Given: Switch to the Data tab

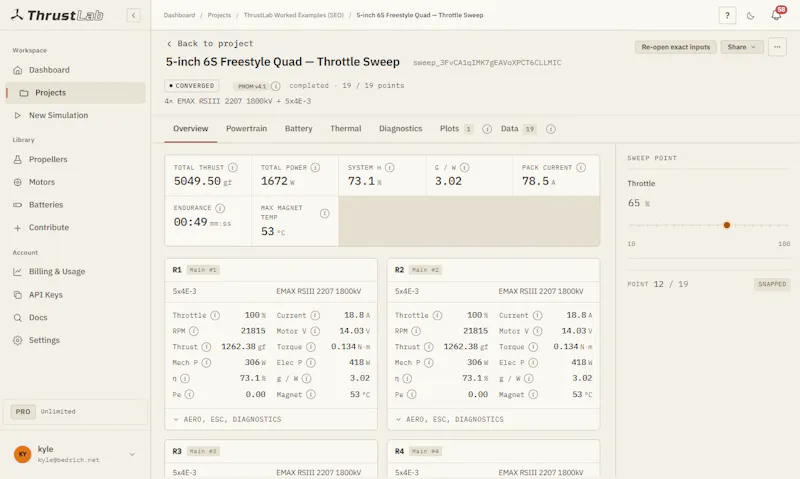Looking at the screenshot, I should pos(518,129).
